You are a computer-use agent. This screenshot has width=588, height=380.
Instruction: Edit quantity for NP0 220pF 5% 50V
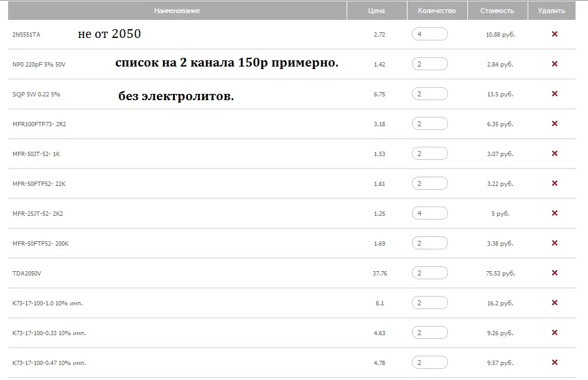pos(430,64)
